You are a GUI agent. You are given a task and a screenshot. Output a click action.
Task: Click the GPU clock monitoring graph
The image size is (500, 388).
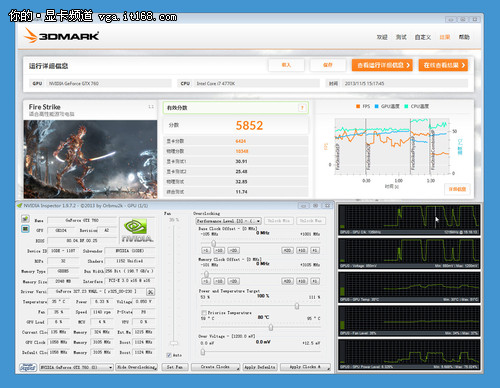409,220
